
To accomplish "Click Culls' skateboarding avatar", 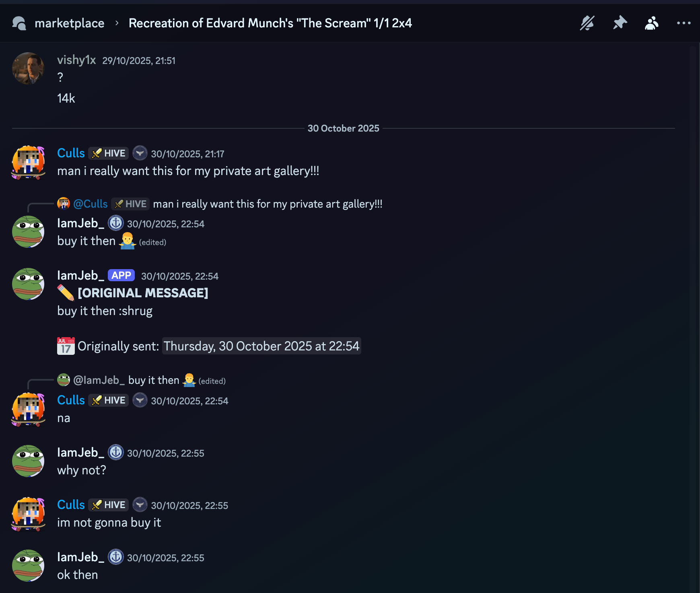I will click(28, 163).
